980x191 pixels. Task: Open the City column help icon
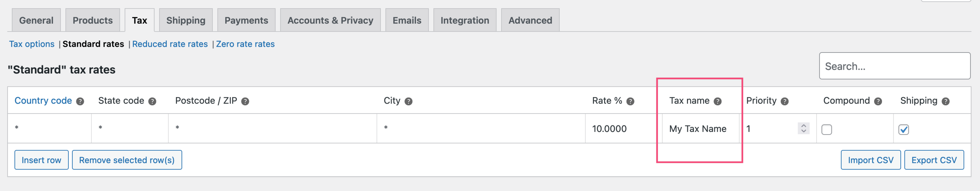(x=408, y=101)
